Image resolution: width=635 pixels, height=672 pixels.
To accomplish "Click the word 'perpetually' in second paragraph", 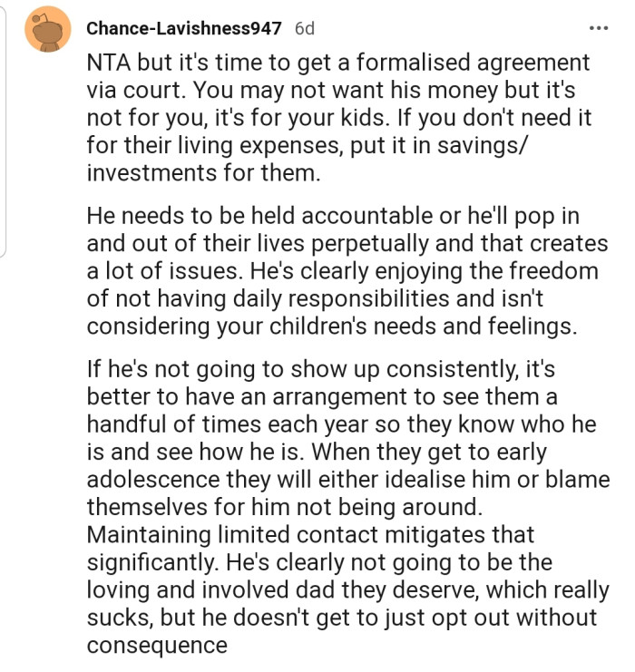I will pos(369,244).
